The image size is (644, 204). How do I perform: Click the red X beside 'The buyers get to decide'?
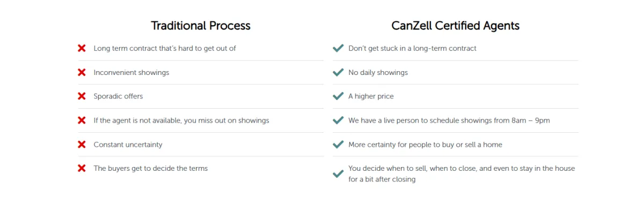point(82,168)
